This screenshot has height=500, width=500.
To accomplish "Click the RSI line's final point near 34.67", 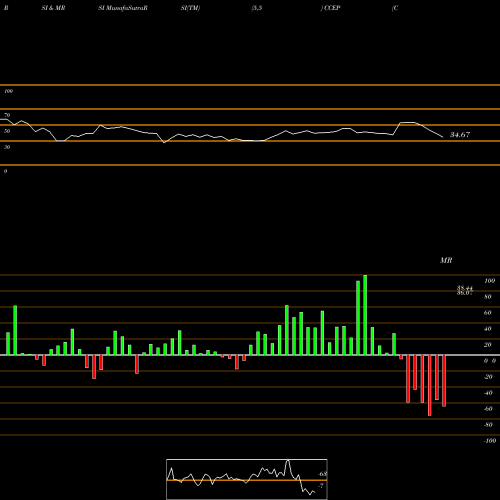I will click(x=443, y=137).
